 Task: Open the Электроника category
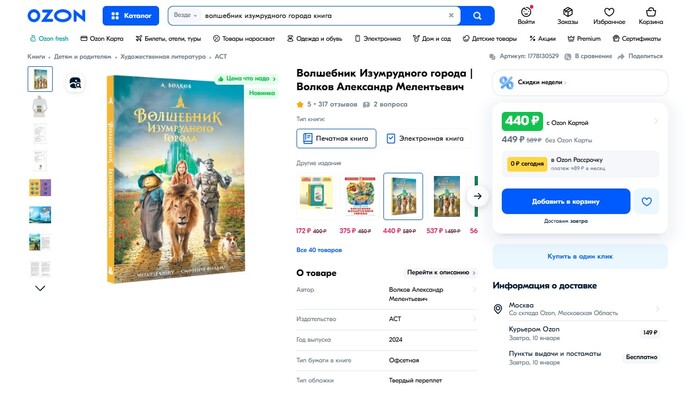(377, 38)
